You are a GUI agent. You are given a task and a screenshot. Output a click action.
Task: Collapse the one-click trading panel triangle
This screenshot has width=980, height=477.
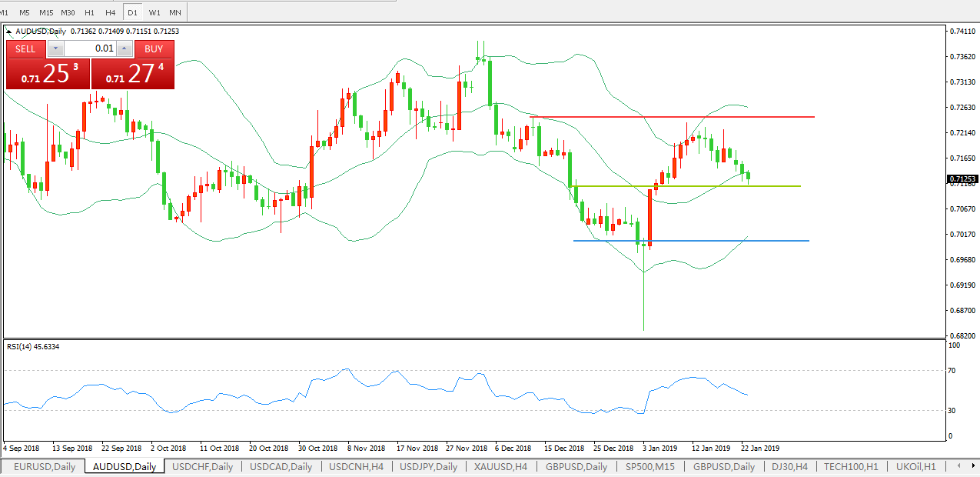point(9,32)
